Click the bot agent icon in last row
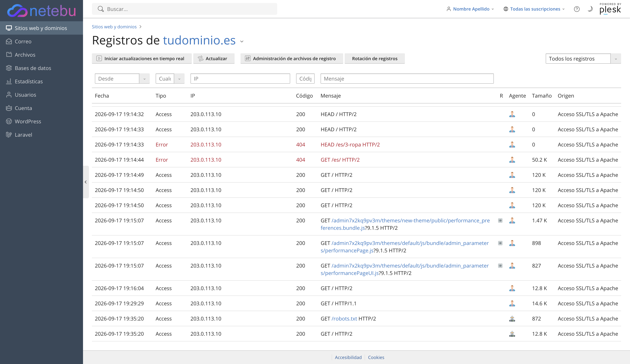Screen dimensions: 630x364 pyautogui.click(x=512, y=334)
